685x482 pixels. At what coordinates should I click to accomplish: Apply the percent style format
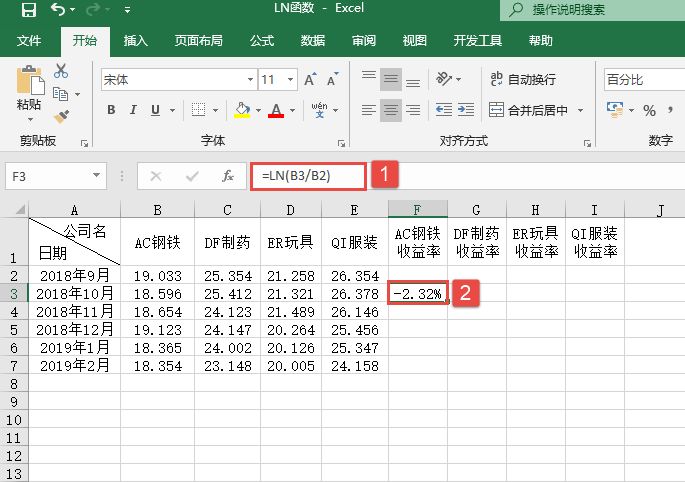[649, 110]
